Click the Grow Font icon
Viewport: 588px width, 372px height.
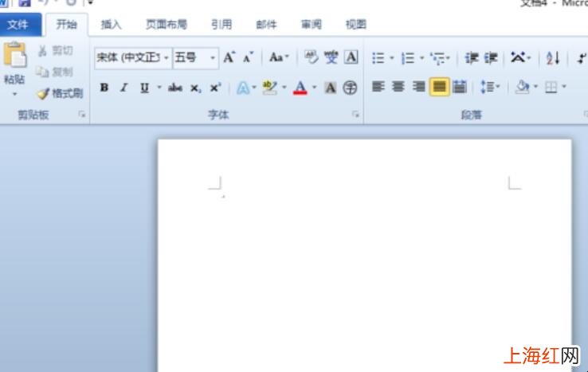[x=229, y=57]
